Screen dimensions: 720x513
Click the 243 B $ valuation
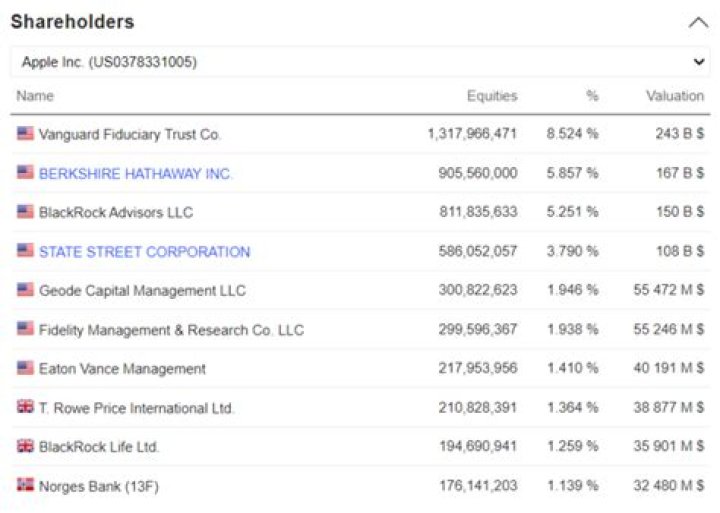pyautogui.click(x=680, y=134)
